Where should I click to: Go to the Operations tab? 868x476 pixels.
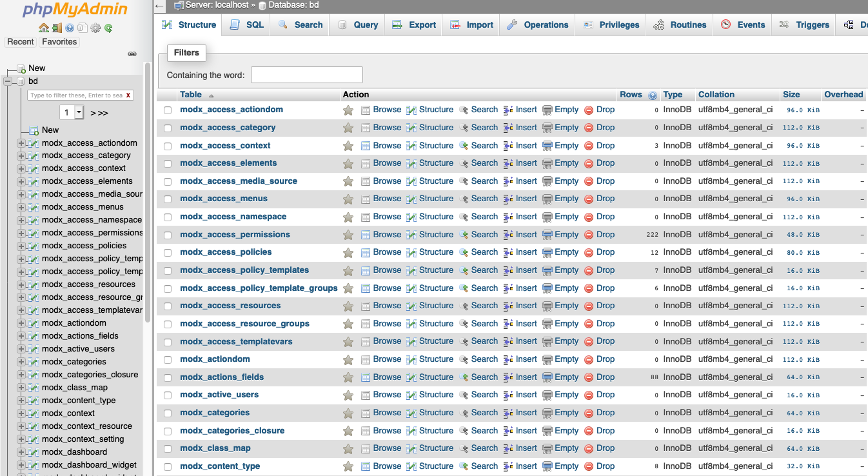point(537,25)
